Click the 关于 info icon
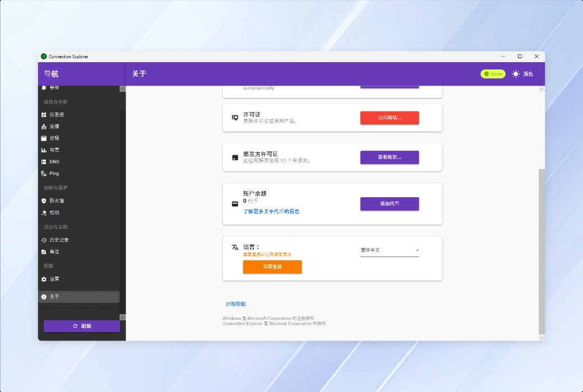Screen dimensions: 583x392 pyautogui.click(x=44, y=297)
